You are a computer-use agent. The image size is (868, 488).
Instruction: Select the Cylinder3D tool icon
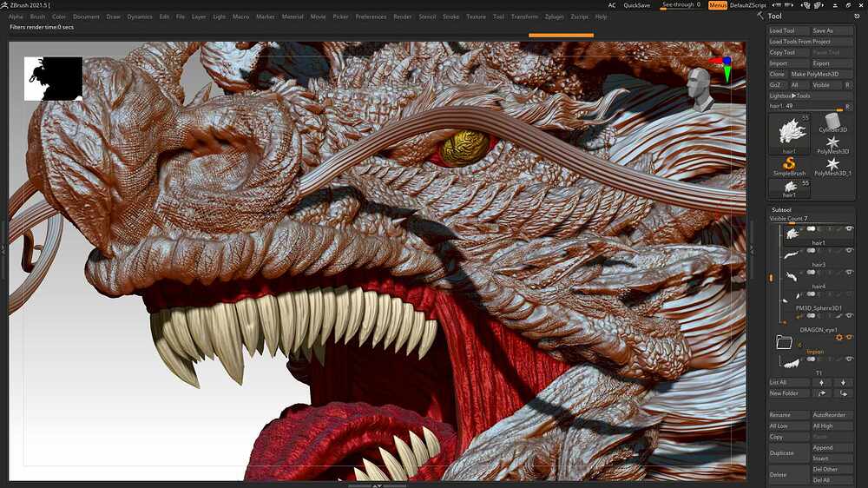click(x=832, y=122)
